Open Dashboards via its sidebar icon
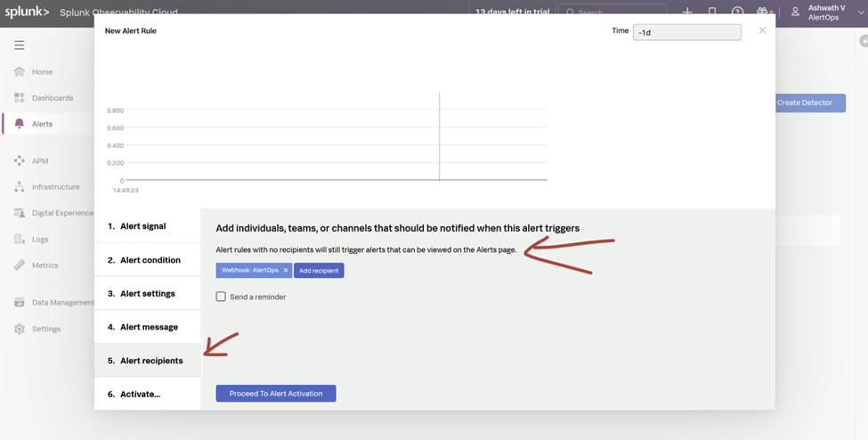This screenshot has height=440, width=868. [20, 98]
